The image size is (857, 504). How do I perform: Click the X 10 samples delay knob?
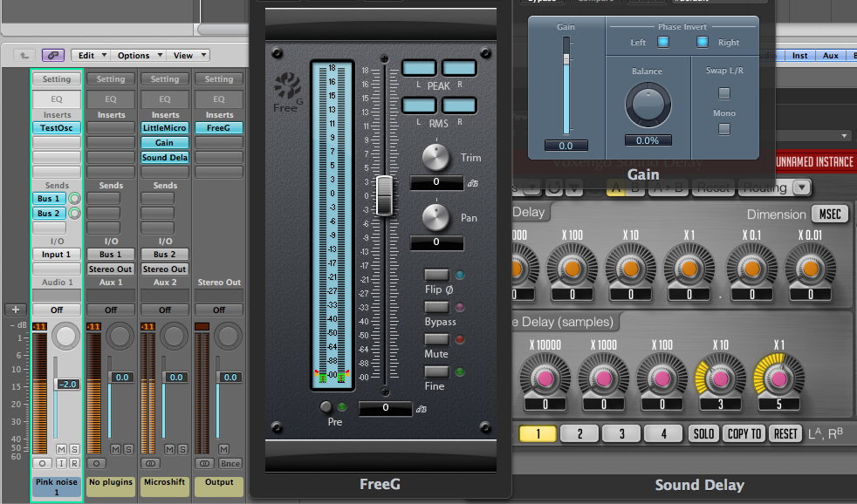(720, 378)
